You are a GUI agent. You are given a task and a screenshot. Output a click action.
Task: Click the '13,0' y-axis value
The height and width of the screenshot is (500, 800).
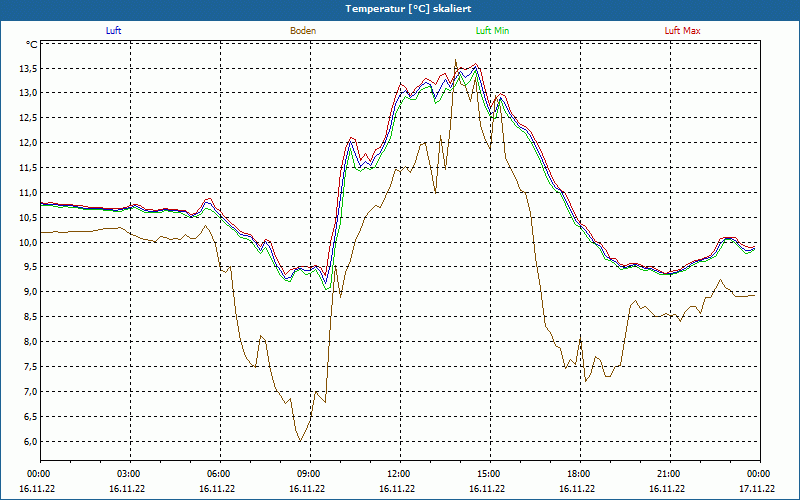tap(28, 93)
